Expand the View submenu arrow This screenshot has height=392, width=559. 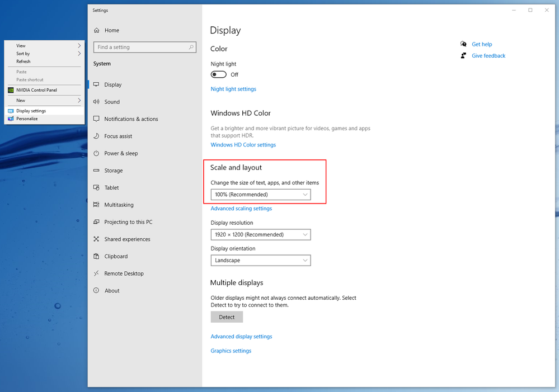click(79, 46)
